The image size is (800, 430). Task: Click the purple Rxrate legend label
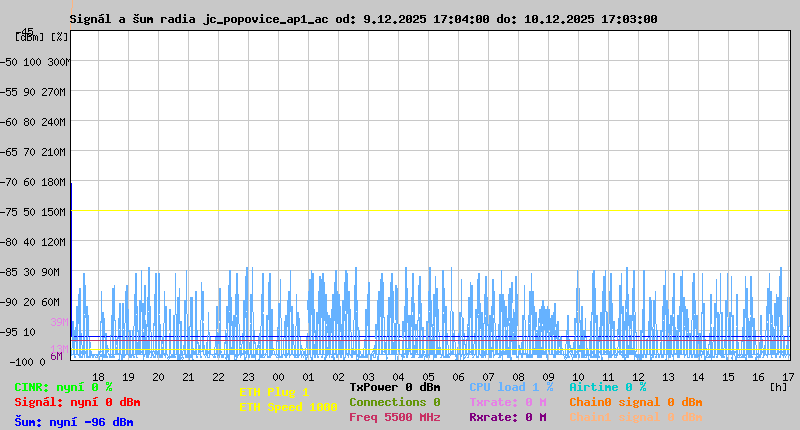507,417
